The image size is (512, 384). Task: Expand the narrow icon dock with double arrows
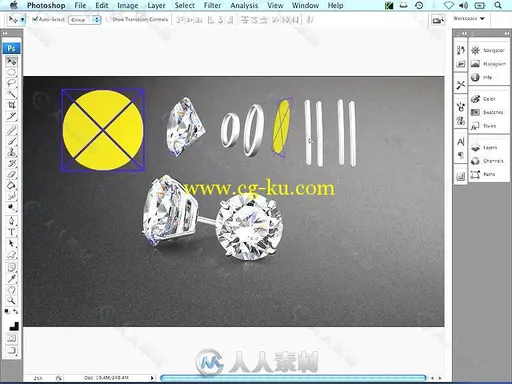click(x=464, y=33)
